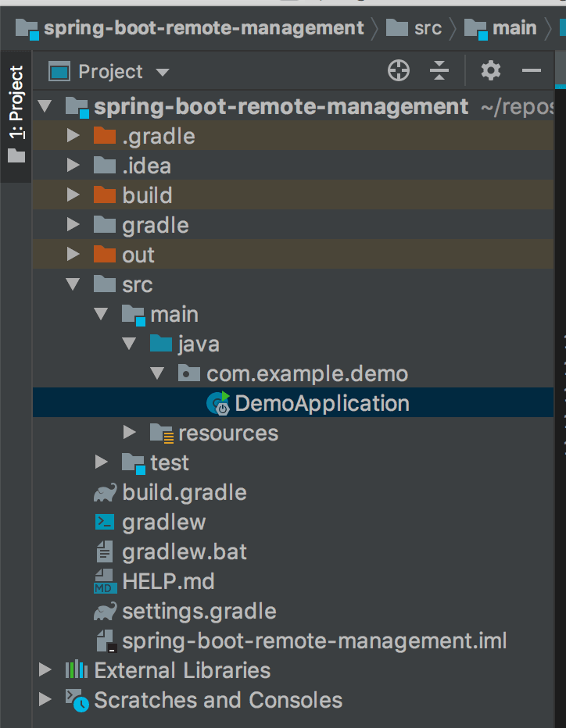Collapse the java folder arrow
566x728 pixels.
(129, 344)
